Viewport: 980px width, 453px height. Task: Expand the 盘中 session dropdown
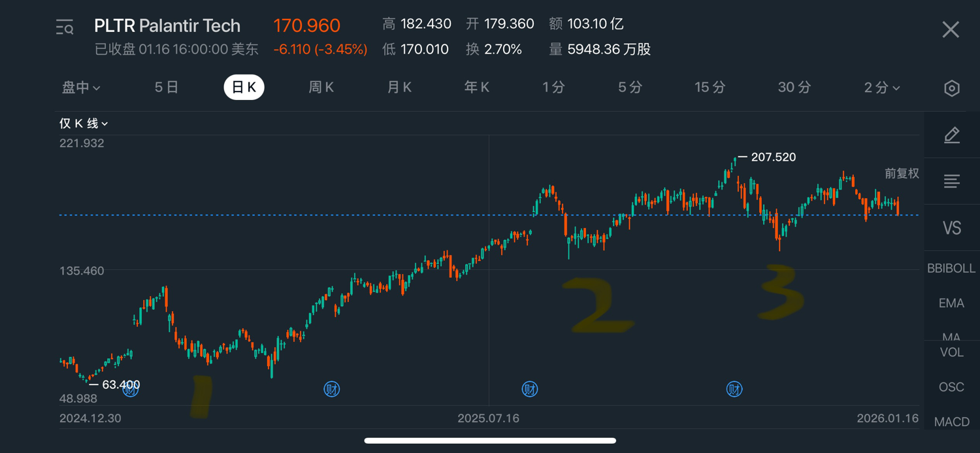pyautogui.click(x=81, y=88)
